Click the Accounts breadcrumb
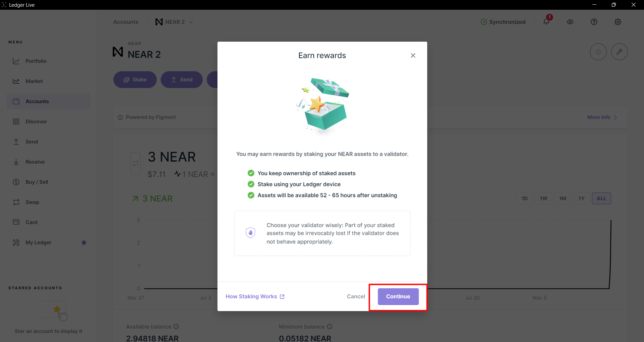The height and width of the screenshot is (342, 644). pos(126,22)
